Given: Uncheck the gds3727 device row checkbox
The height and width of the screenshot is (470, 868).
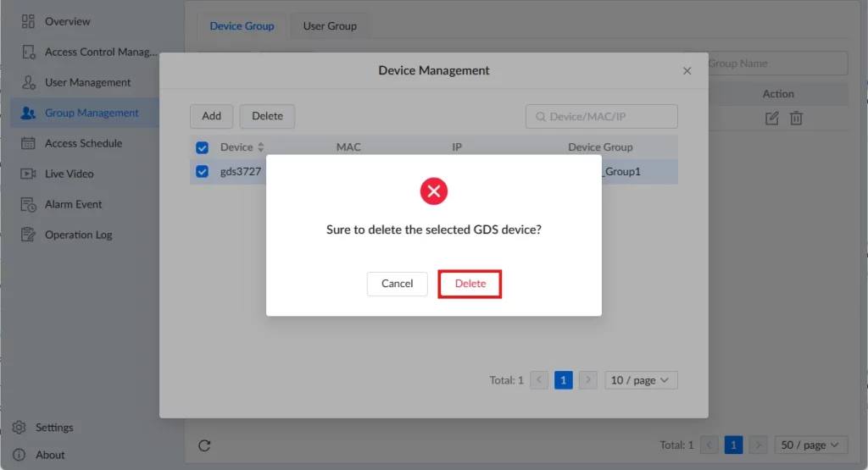Looking at the screenshot, I should pyautogui.click(x=202, y=171).
